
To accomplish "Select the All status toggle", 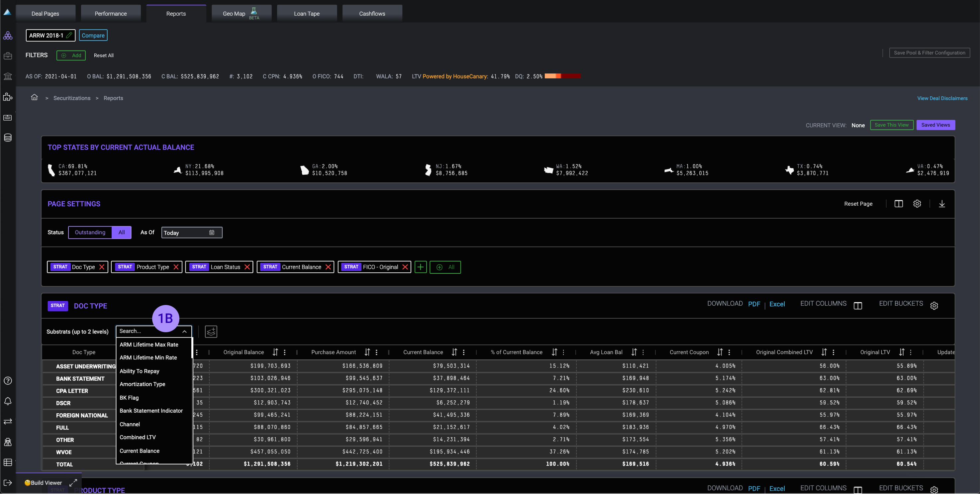I will [121, 233].
